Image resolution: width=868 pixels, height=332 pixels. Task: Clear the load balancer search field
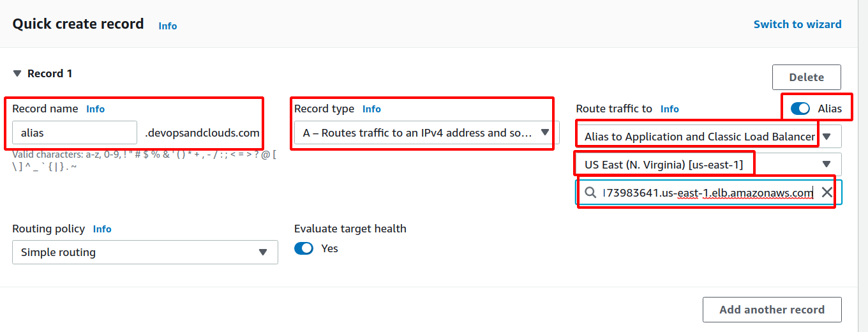click(x=827, y=192)
